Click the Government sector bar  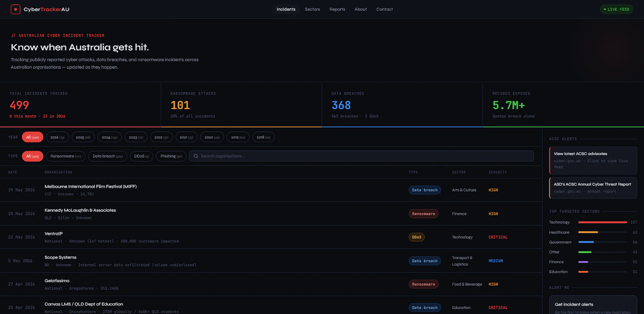[603, 242]
